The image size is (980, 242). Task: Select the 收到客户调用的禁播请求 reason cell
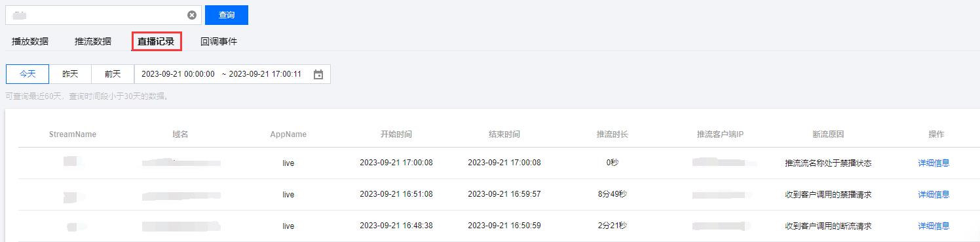[829, 195]
